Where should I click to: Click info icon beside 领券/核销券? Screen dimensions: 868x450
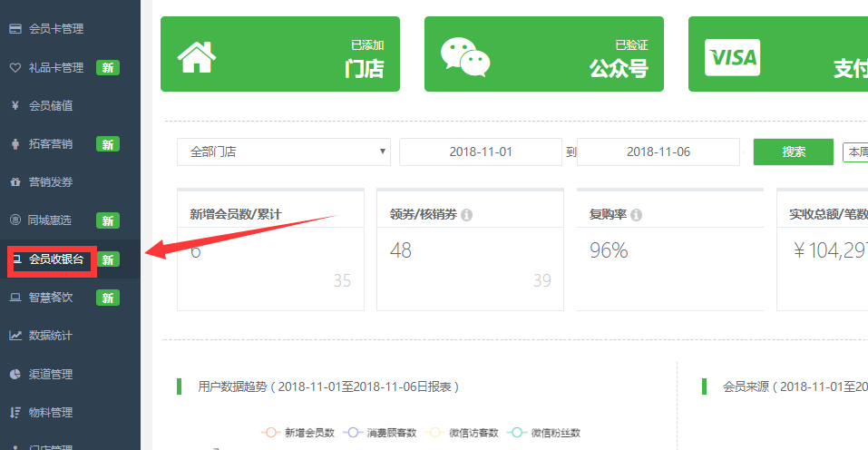(467, 215)
